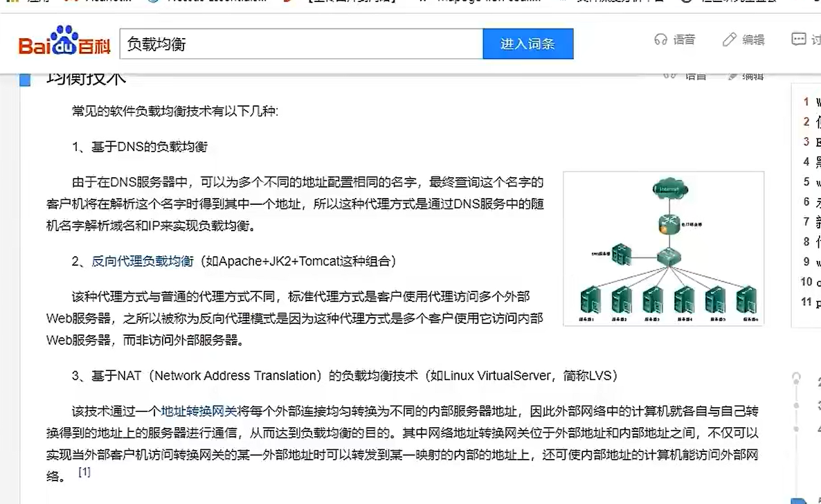Click the search field containing 负载均衡
The image size is (821, 504).
pyautogui.click(x=301, y=44)
